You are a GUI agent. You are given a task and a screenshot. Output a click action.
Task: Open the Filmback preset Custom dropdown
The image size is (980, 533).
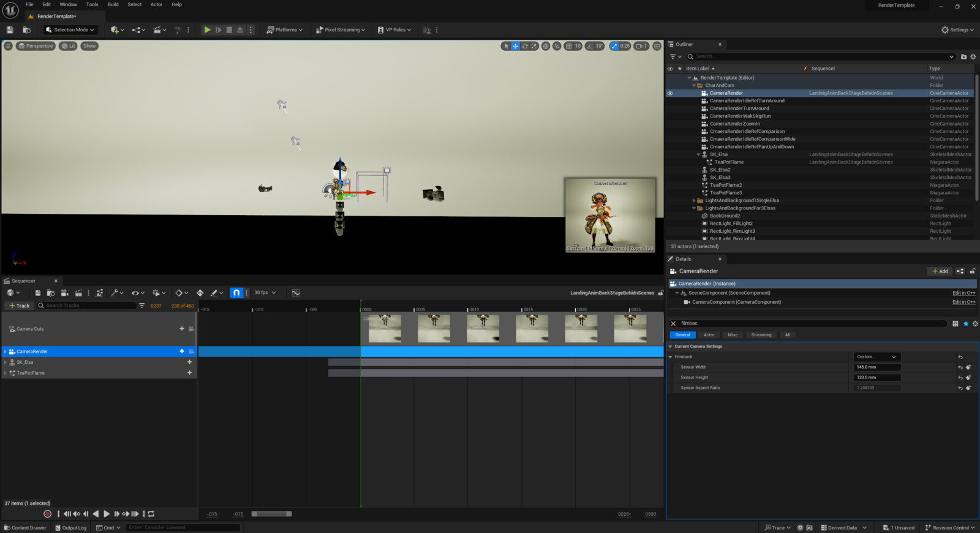point(876,357)
